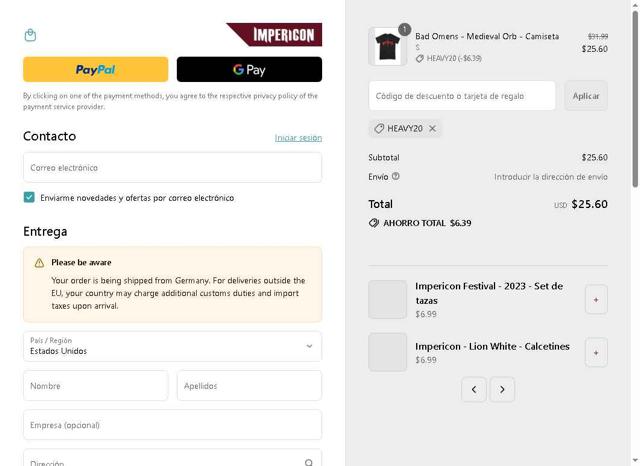Click the Please be aware heading
Viewport: 640px width, 466px height.
click(81, 262)
